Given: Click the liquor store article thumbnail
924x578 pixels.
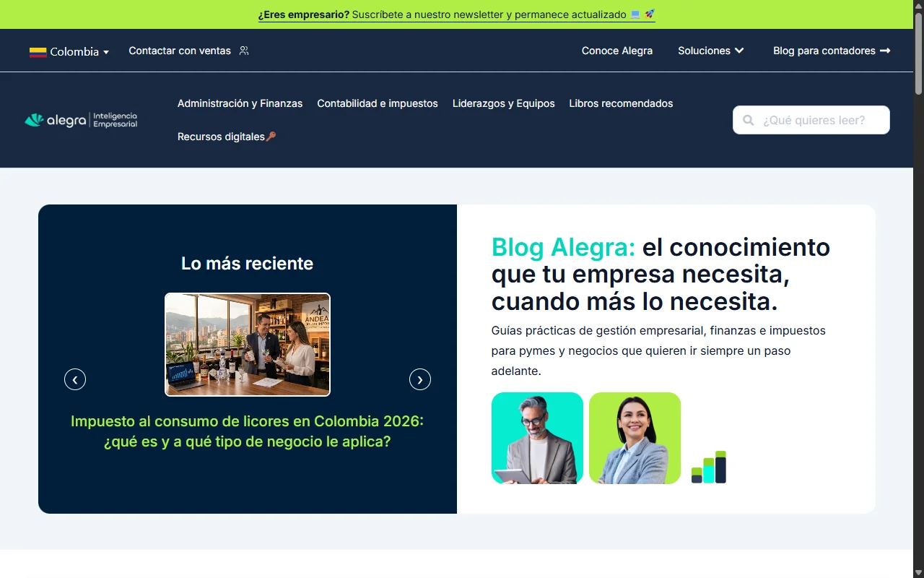Looking at the screenshot, I should pyautogui.click(x=248, y=345).
